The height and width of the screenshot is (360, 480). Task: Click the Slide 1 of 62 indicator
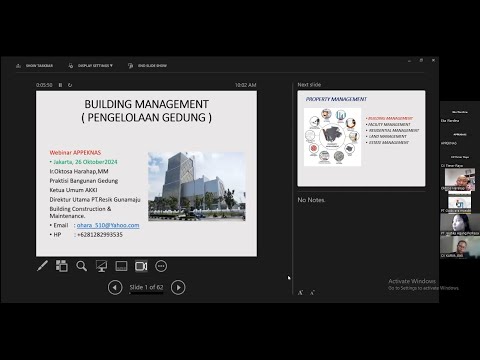point(146,287)
